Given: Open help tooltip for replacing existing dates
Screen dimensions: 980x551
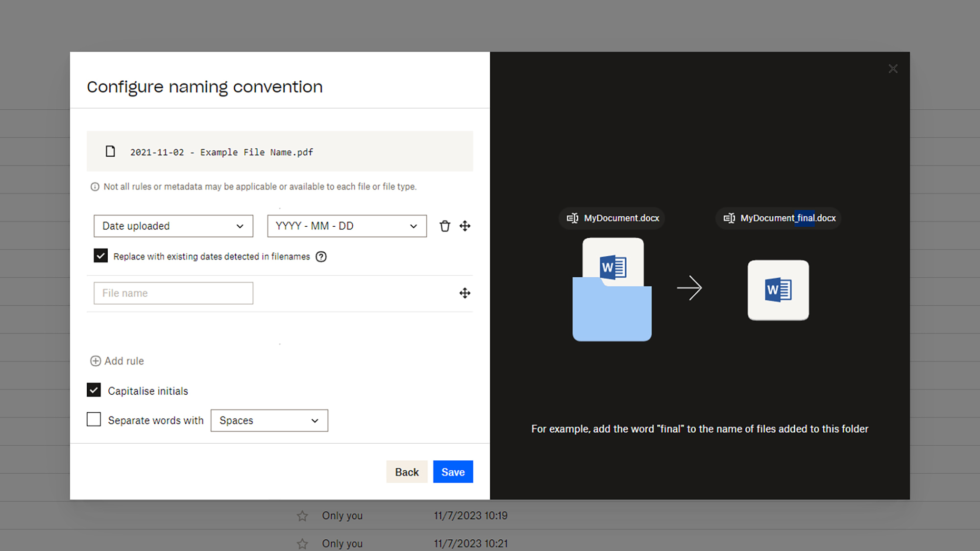Looking at the screenshot, I should (321, 257).
